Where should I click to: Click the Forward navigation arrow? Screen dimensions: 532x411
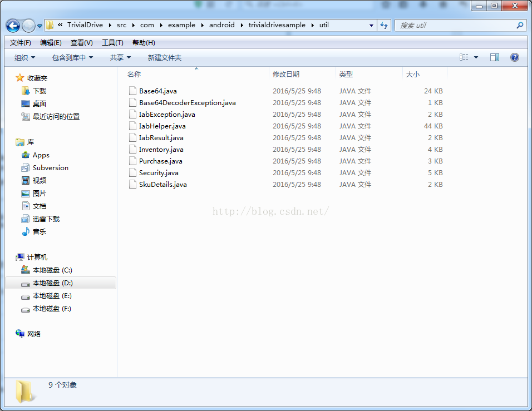point(28,26)
